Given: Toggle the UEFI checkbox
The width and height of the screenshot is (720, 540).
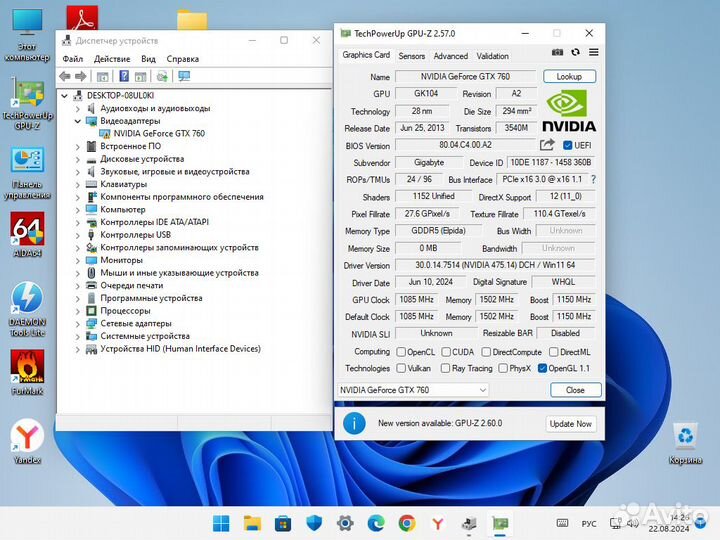Looking at the screenshot, I should pos(568,146).
